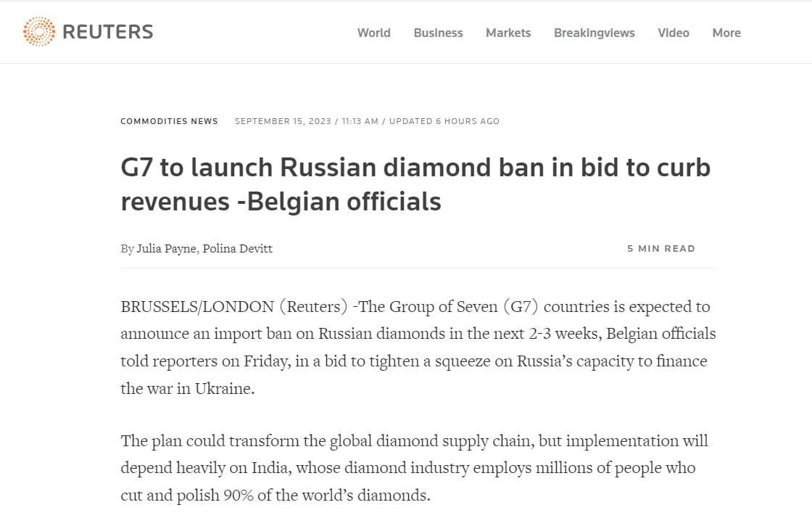Image resolution: width=812 pixels, height=526 pixels.
Task: Navigate to the Video section
Action: click(x=673, y=33)
